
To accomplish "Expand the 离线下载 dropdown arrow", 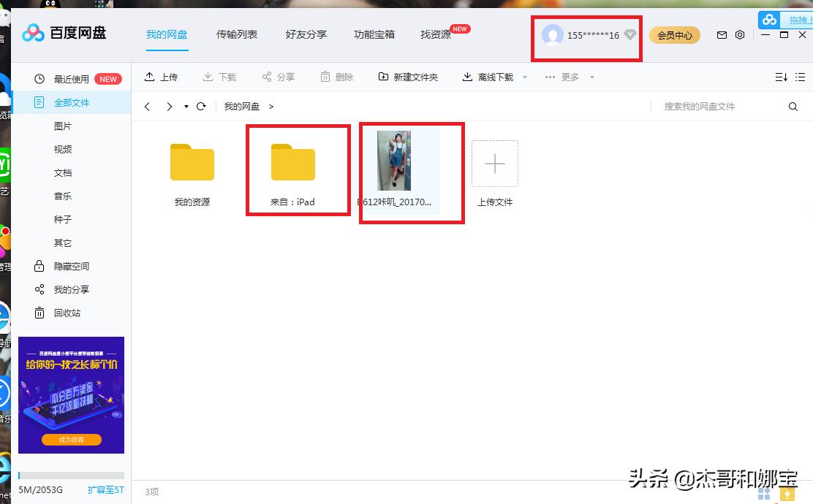I will tap(524, 77).
